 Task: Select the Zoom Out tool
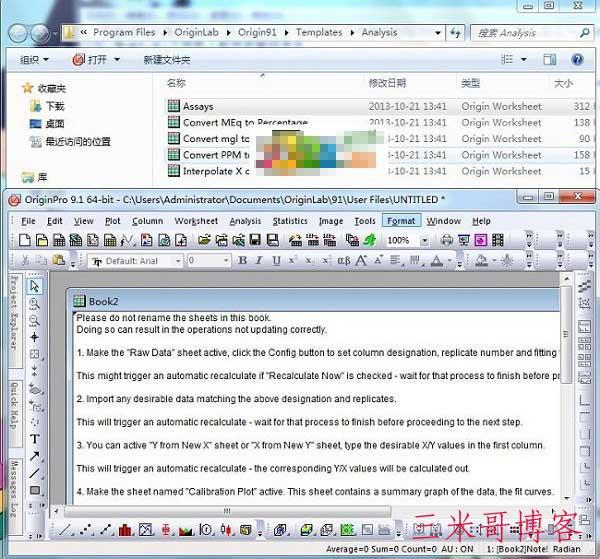click(x=34, y=320)
